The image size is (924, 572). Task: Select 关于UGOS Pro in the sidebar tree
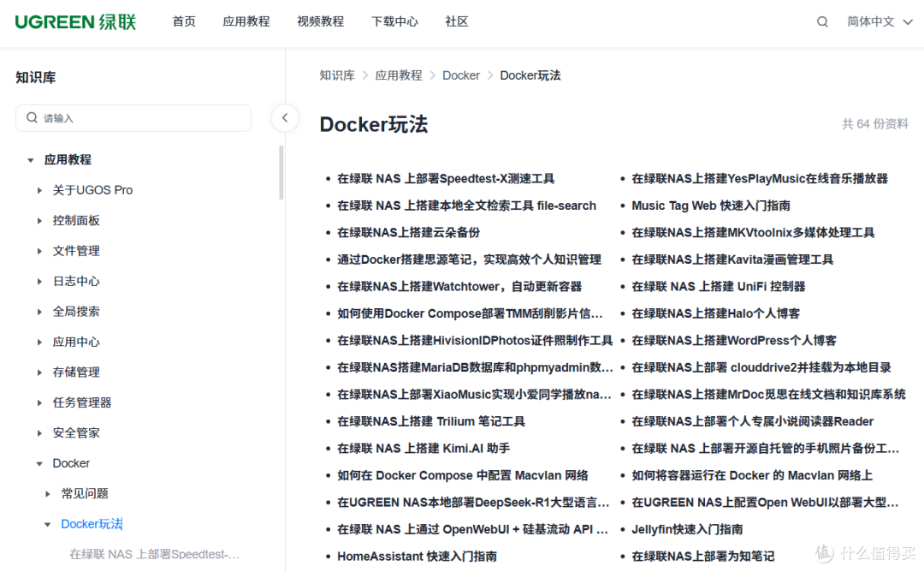[92, 190]
